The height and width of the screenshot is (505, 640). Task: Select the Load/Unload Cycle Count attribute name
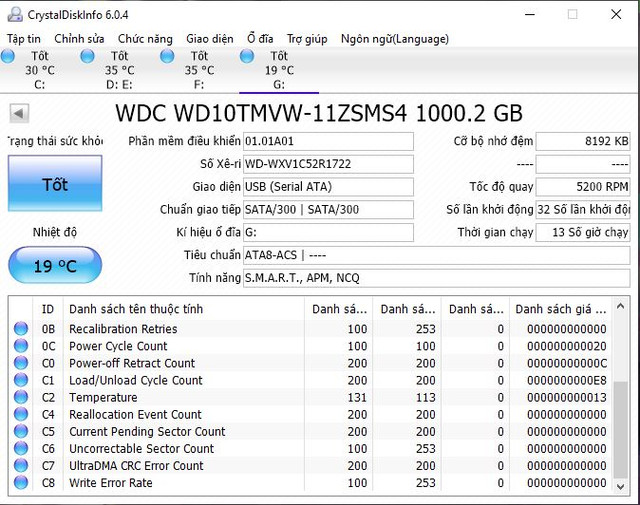pyautogui.click(x=136, y=380)
